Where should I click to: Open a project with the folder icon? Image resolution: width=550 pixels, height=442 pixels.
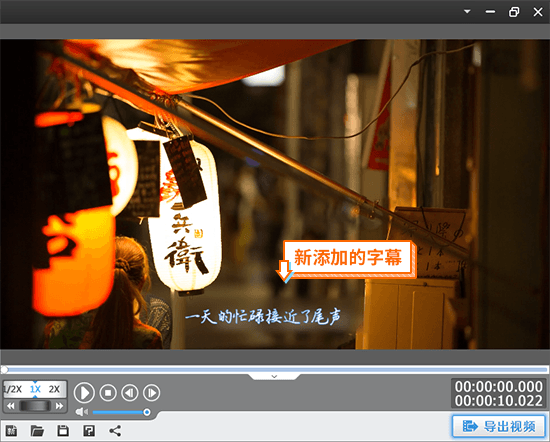[x=37, y=430]
